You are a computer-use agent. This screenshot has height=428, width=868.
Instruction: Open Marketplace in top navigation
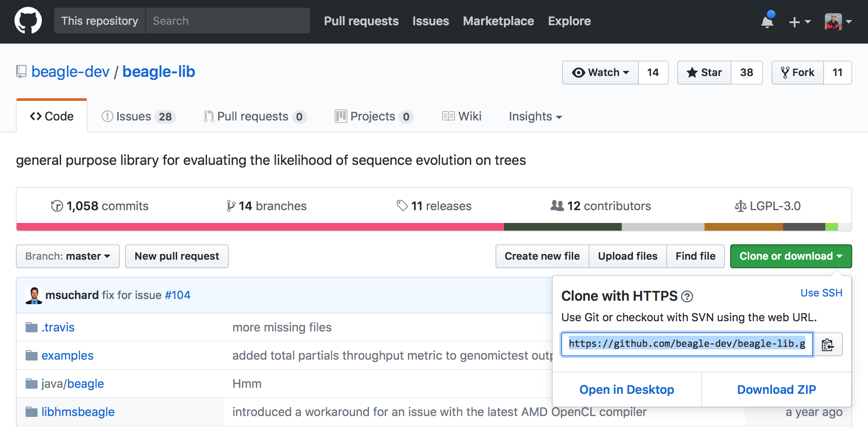point(498,21)
